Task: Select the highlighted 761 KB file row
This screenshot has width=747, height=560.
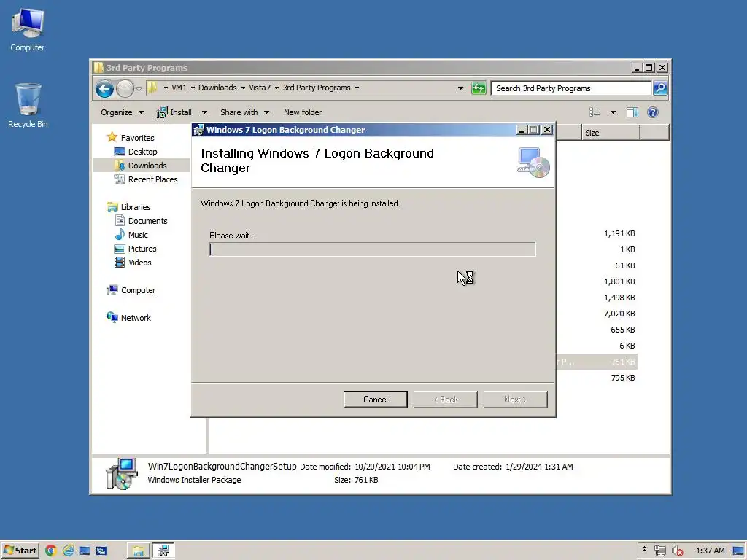Action: [x=597, y=362]
